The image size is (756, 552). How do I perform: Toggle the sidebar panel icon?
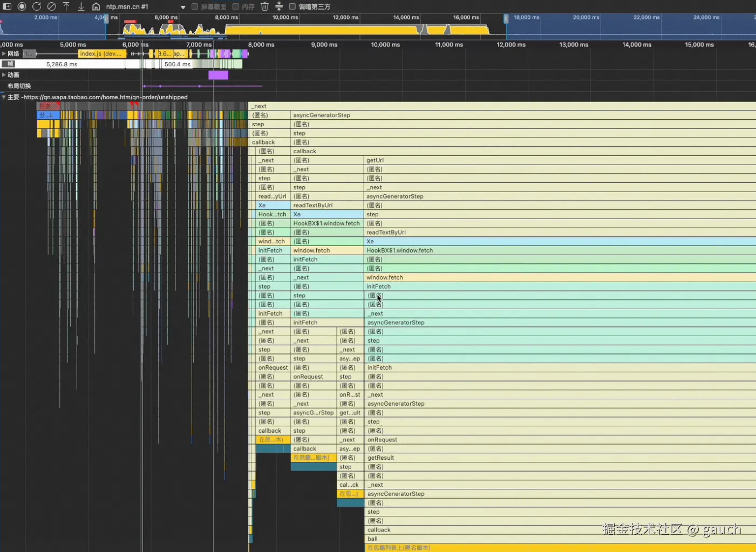(7, 6)
